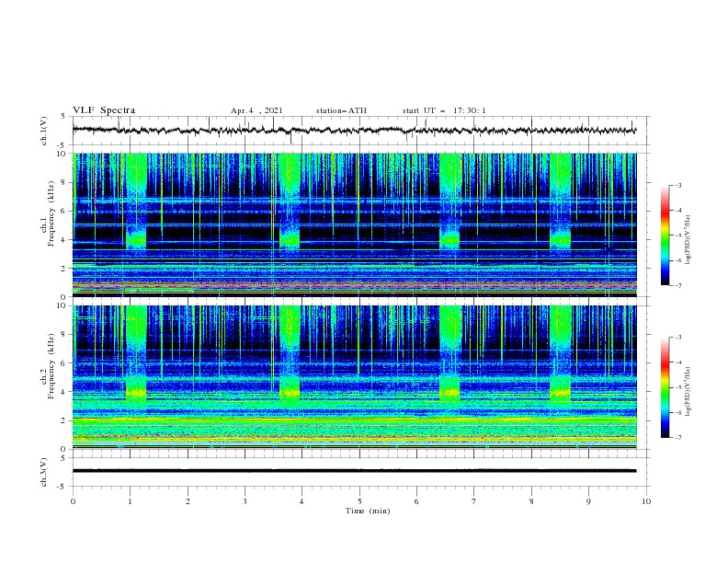Click the 'start UT = 17:30:1' text
Viewport: 728px width, 563px height.
point(444,110)
